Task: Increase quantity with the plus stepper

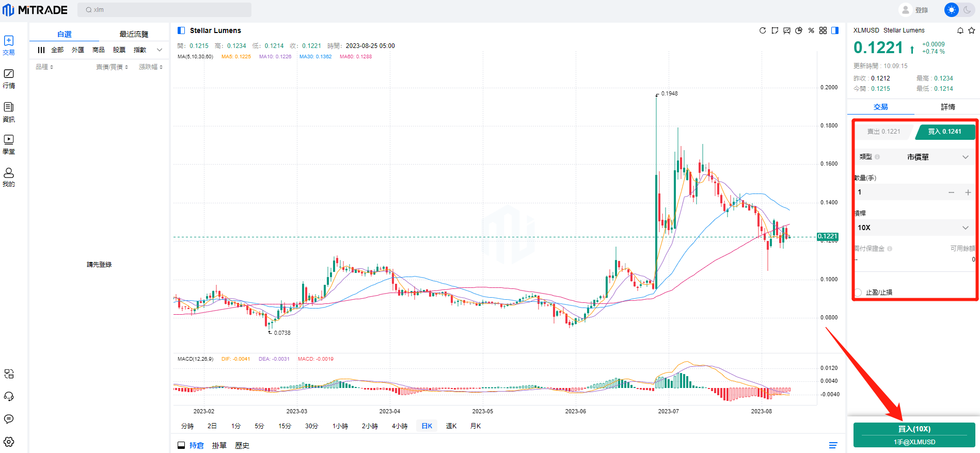Action: (x=968, y=192)
